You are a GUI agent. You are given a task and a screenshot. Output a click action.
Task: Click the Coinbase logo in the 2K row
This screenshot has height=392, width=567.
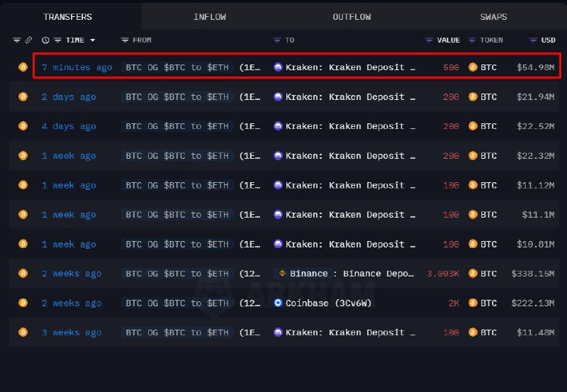pos(278,303)
